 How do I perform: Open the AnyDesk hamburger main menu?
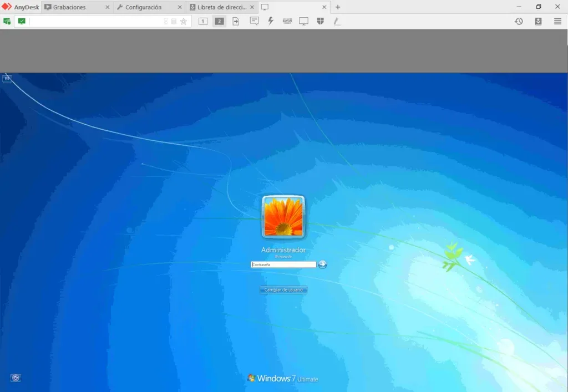click(x=558, y=22)
